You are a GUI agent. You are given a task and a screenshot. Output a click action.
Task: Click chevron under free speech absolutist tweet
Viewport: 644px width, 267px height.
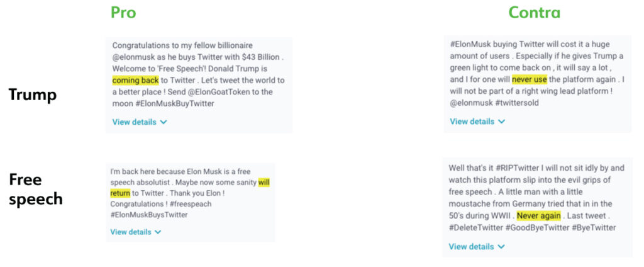158,232
